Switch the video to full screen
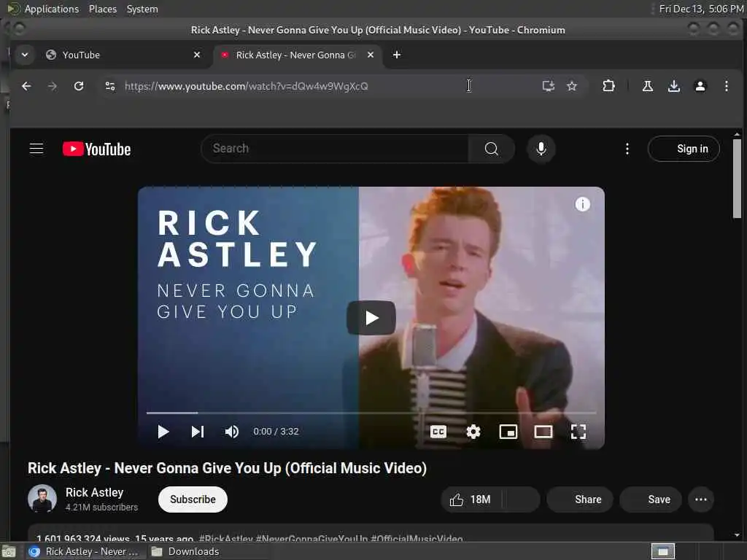 [578, 432]
